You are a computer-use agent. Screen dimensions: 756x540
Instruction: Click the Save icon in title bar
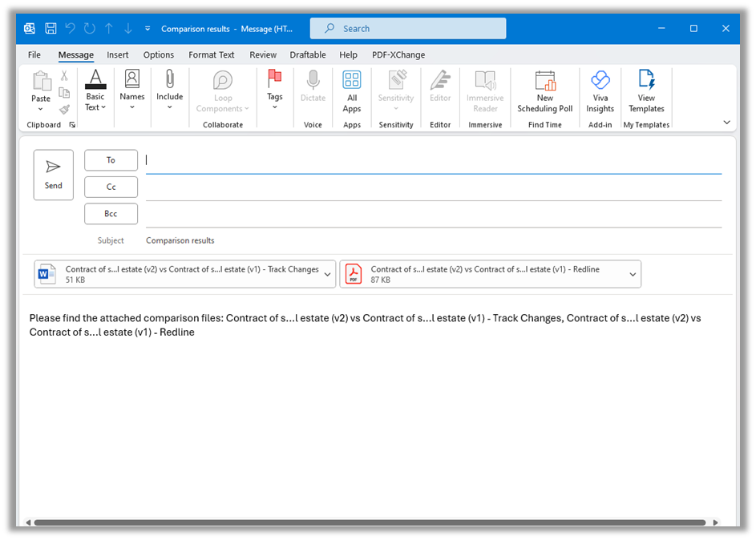(x=51, y=28)
